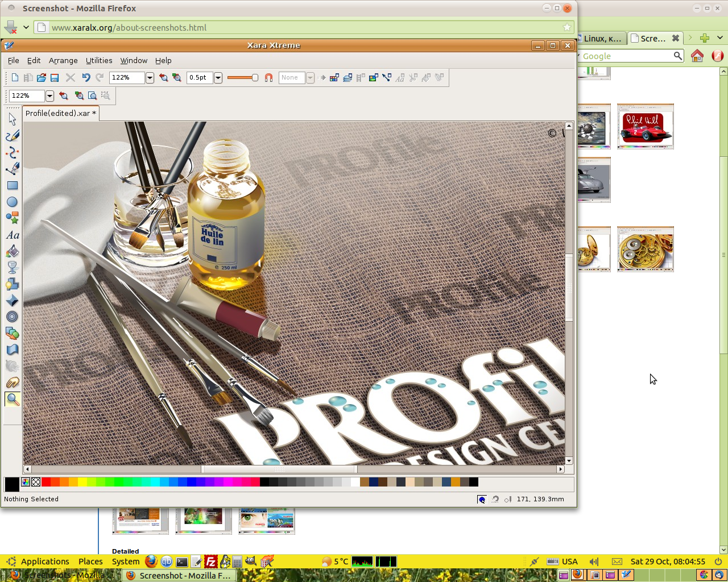Toggle the status bar snap indicator

point(482,500)
